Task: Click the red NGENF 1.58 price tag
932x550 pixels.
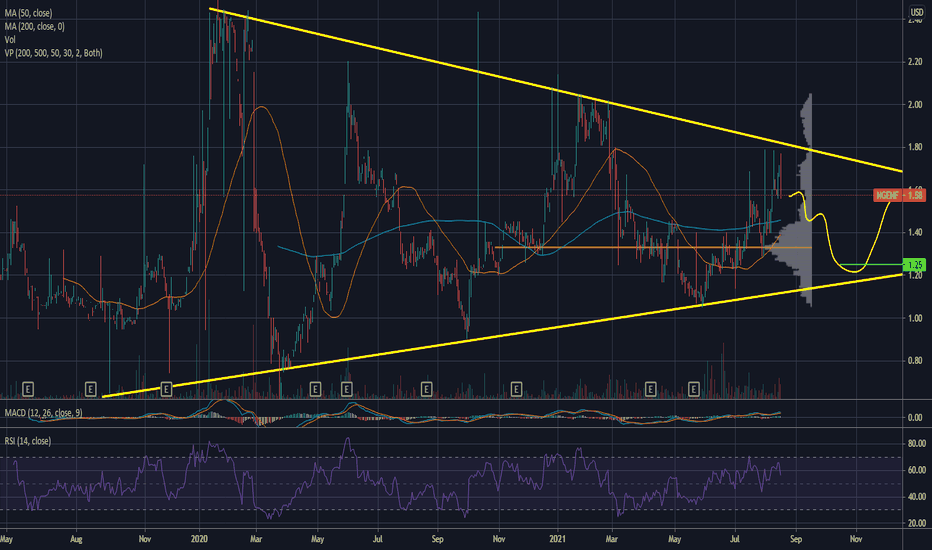Action: 899,195
